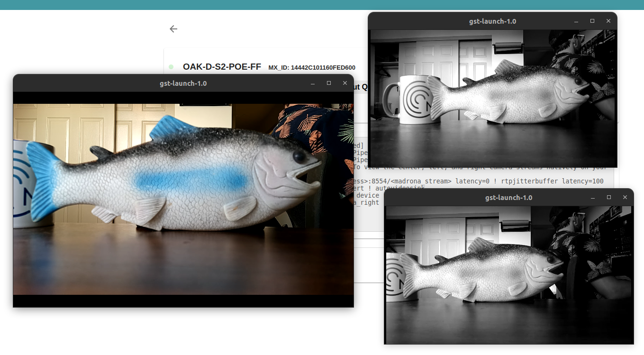
Task: Click the back arrow icon
Action: pos(173,29)
